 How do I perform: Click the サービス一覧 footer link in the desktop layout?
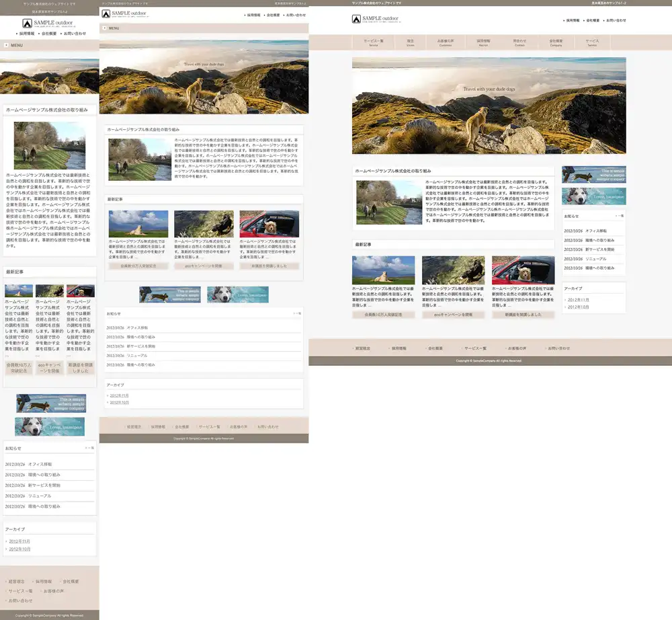(475, 348)
